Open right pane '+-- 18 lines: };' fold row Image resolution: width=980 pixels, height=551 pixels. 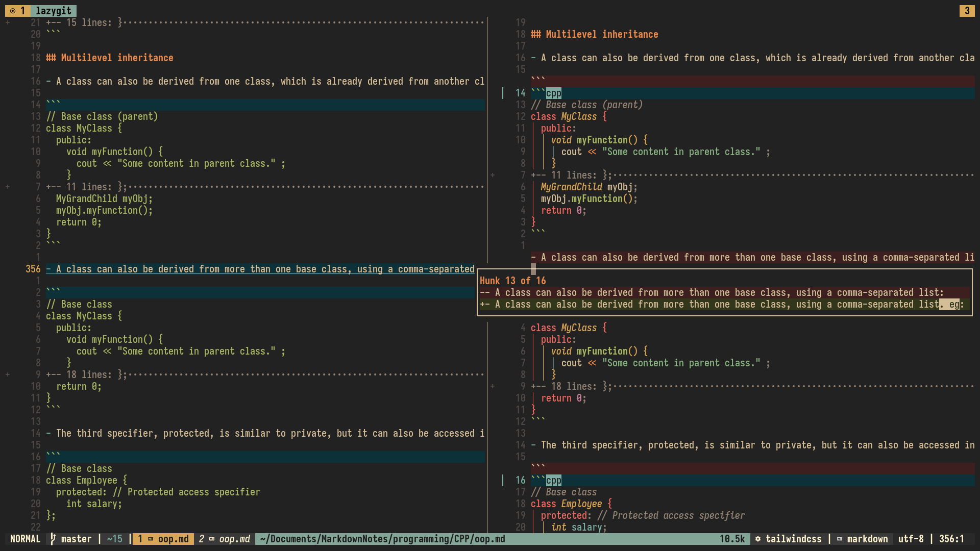pyautogui.click(x=752, y=386)
